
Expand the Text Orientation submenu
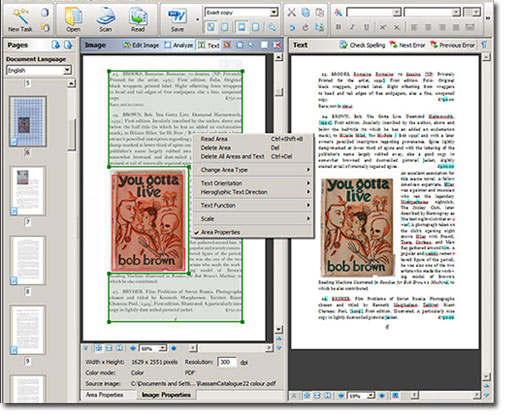(x=253, y=183)
